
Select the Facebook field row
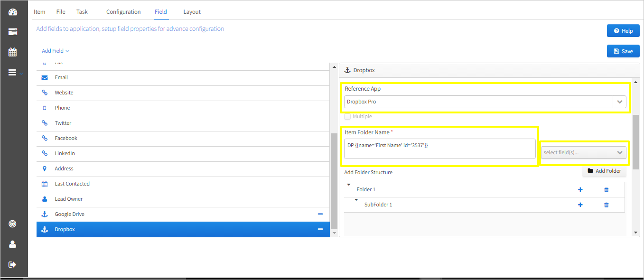tap(183, 138)
